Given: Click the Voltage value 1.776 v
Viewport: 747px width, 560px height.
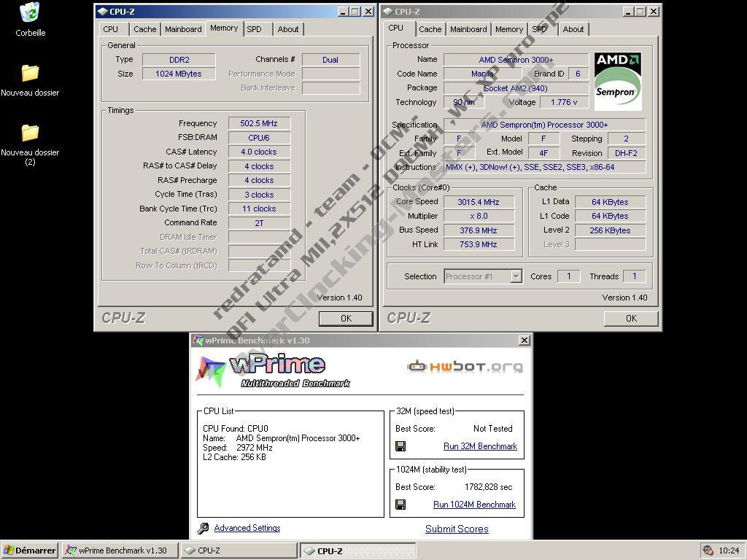Looking at the screenshot, I should click(x=564, y=102).
